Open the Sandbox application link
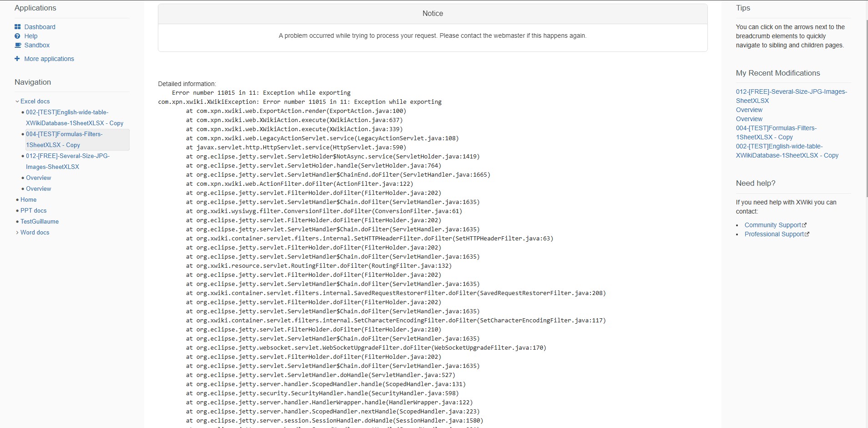The height and width of the screenshot is (428, 868). point(37,45)
